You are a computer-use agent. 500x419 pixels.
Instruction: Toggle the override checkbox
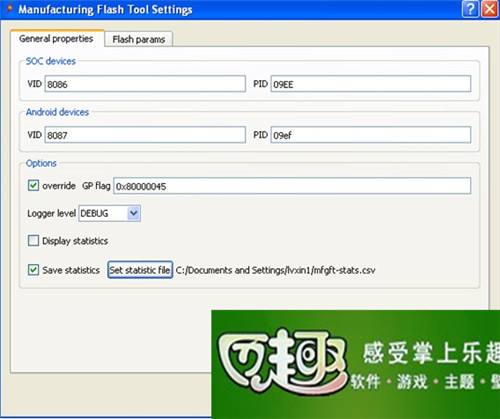pyautogui.click(x=33, y=185)
